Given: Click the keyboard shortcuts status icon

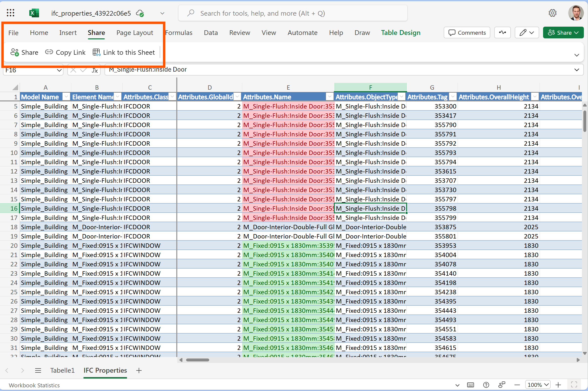Looking at the screenshot, I should pyautogui.click(x=470, y=385).
